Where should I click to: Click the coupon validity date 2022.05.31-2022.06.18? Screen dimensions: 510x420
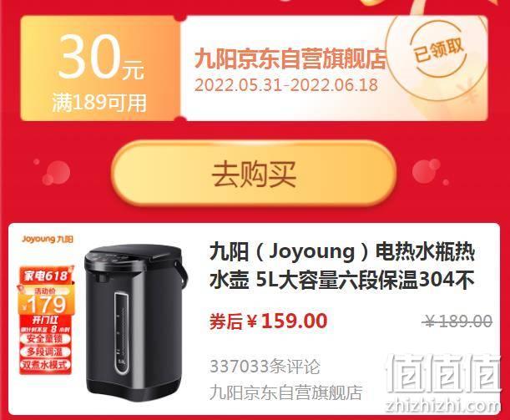click(286, 85)
